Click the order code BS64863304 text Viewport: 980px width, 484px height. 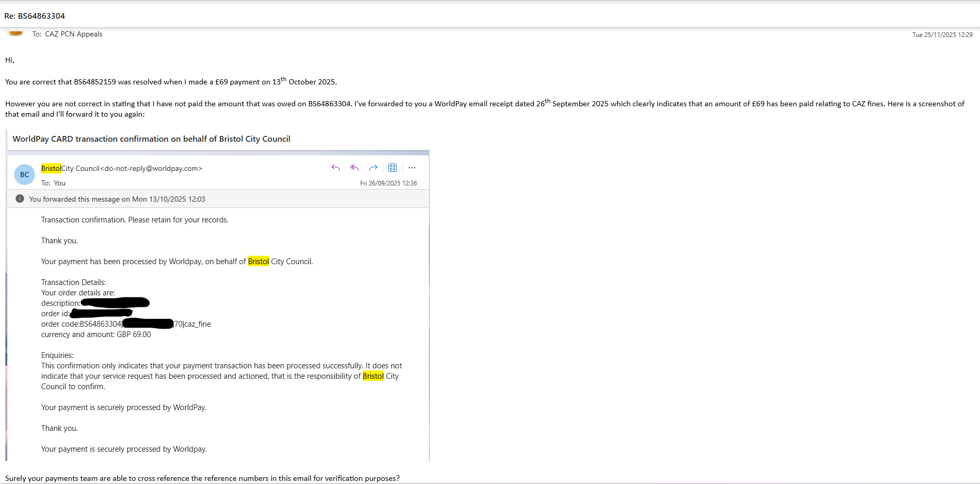[100, 324]
